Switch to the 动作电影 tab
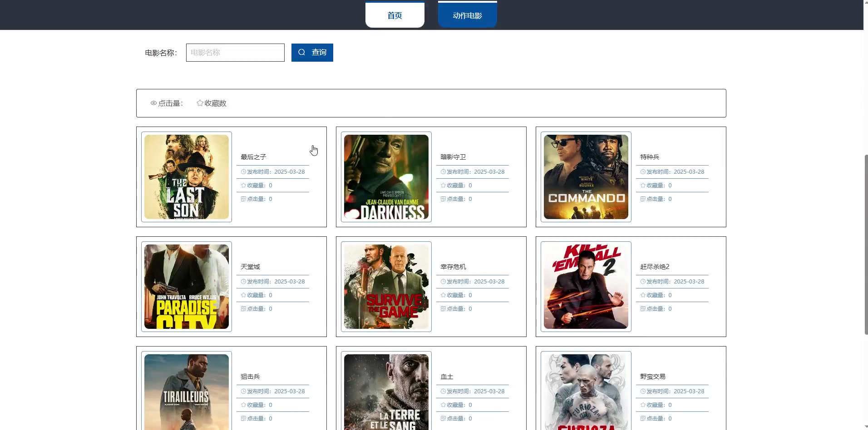 467,15
